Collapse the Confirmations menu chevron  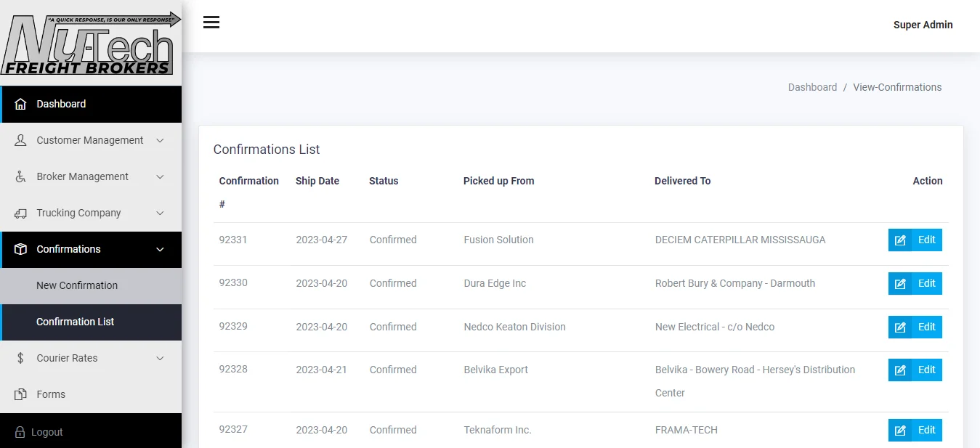click(x=161, y=249)
